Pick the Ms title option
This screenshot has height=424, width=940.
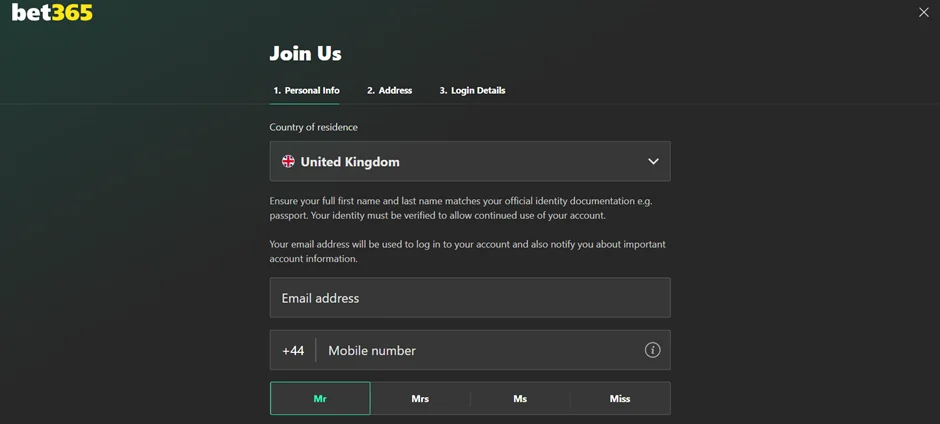(520, 398)
